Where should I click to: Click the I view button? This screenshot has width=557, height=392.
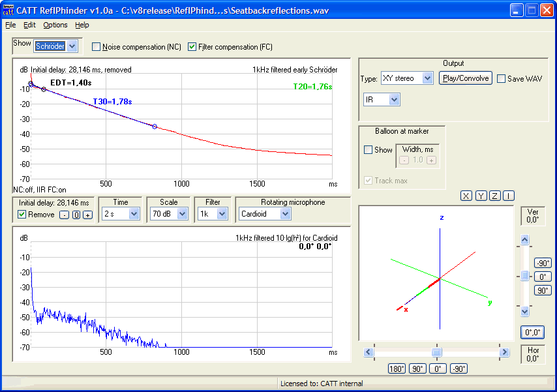508,196
